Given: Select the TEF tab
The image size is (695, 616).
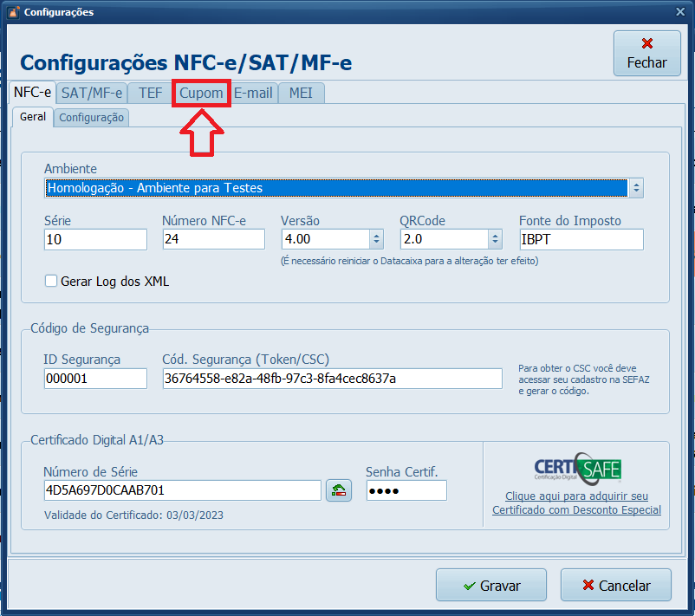Looking at the screenshot, I should 150,93.
